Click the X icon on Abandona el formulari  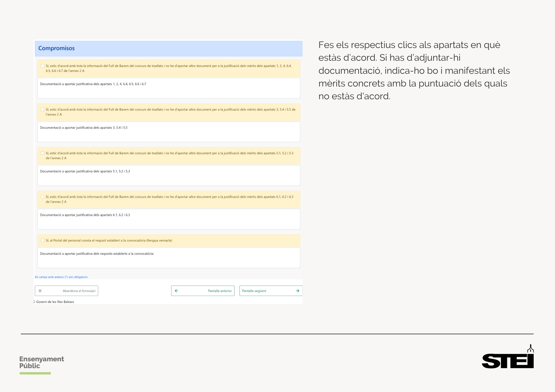(x=40, y=291)
